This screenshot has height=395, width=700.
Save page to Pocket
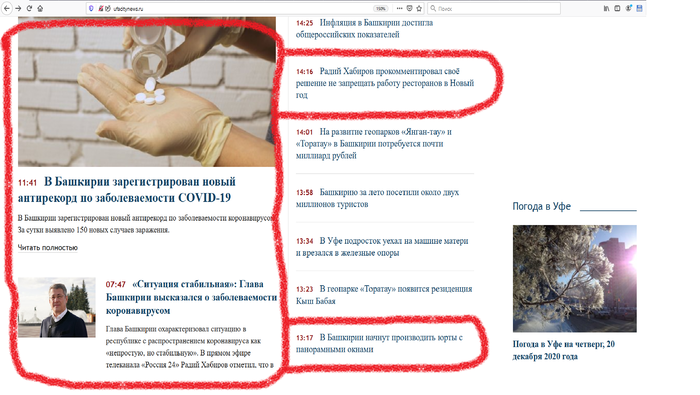(x=409, y=8)
